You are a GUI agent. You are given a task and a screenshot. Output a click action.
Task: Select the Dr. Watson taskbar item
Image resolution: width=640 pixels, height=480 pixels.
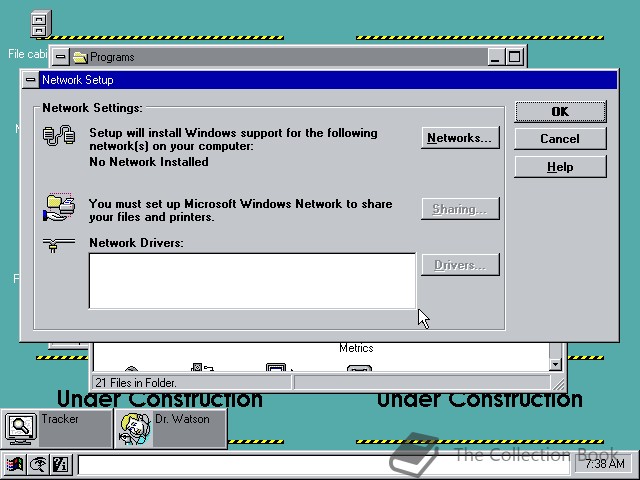(171, 429)
